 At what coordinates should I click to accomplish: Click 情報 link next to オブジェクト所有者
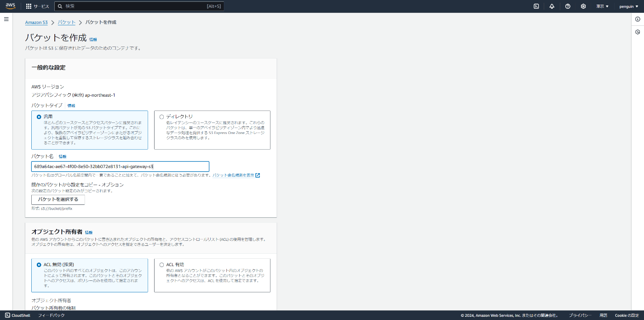coord(89,233)
